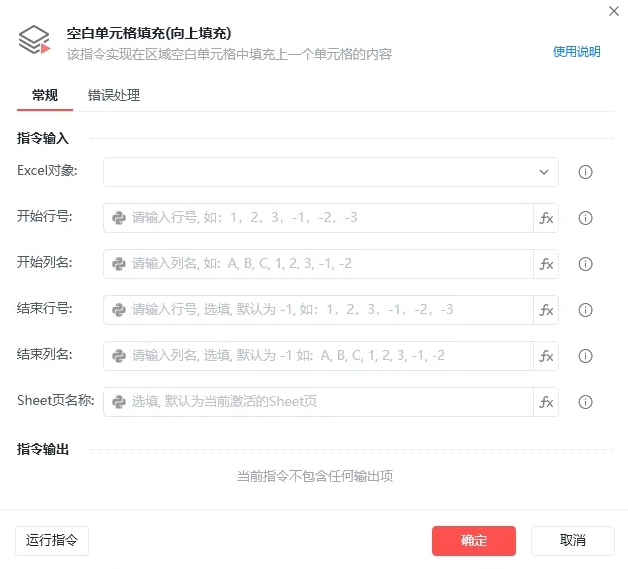Screen dimensions: 628x569
Task: Click the fx expression icon for 开始列名
Action: [546, 264]
